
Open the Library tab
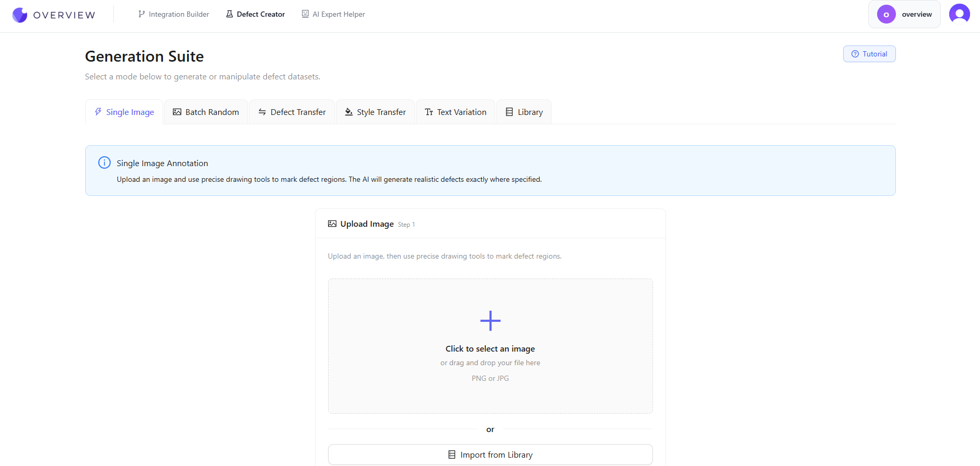(x=524, y=112)
